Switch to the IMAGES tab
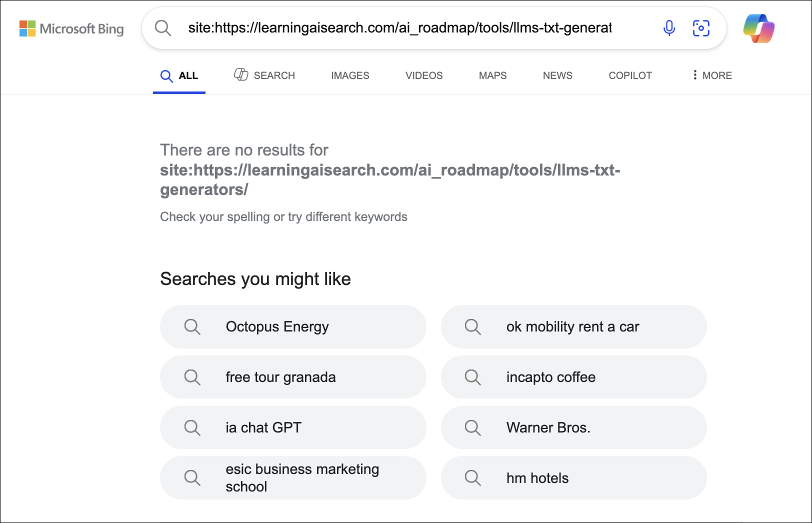The width and height of the screenshot is (812, 523). 350,75
